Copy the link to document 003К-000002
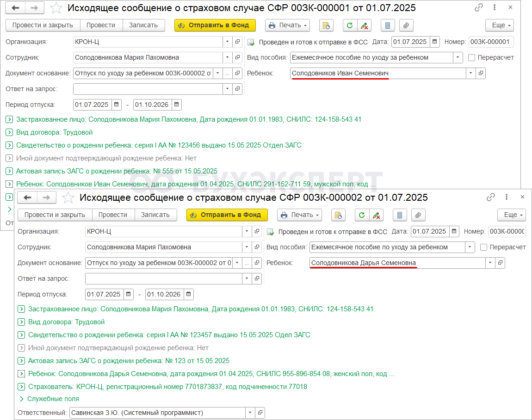This screenshot has width=532, height=420. [x=491, y=197]
